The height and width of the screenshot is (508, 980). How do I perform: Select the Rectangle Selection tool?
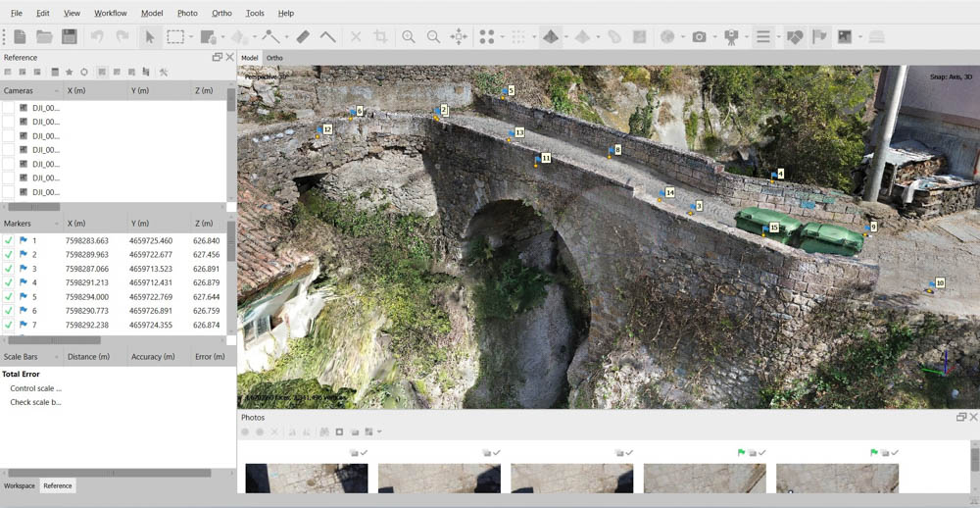175,37
